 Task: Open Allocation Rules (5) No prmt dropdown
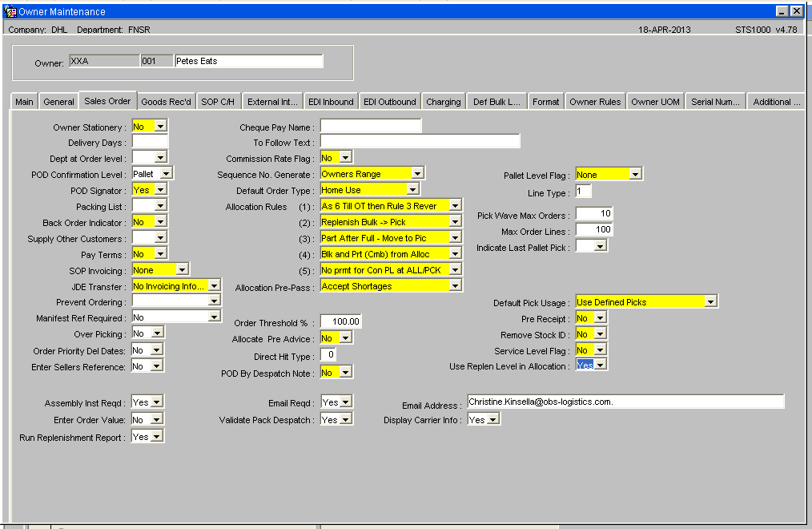pos(455,270)
